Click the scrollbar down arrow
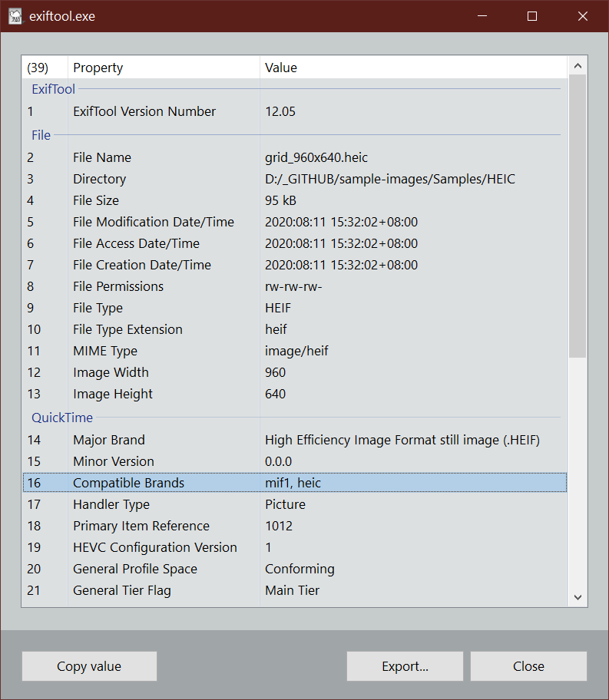 tap(578, 597)
